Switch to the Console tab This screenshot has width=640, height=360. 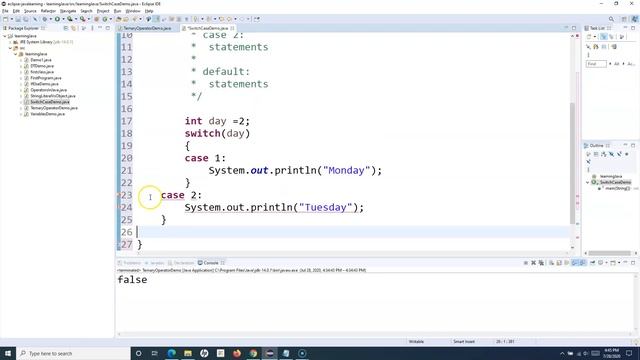pyautogui.click(x=211, y=263)
